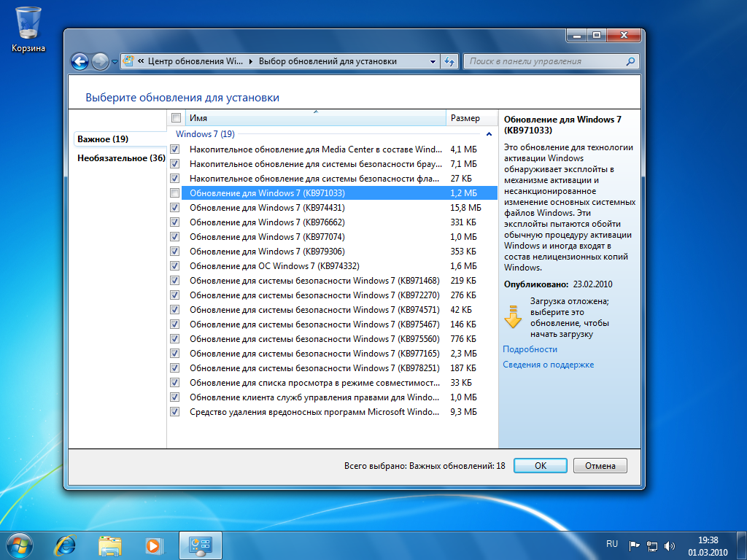Viewport: 747px width, 560px height.
Task: Sort by the Имя column header
Action: click(314, 117)
